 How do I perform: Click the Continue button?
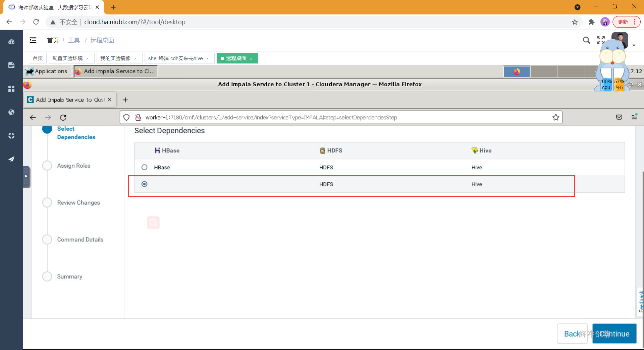614,334
